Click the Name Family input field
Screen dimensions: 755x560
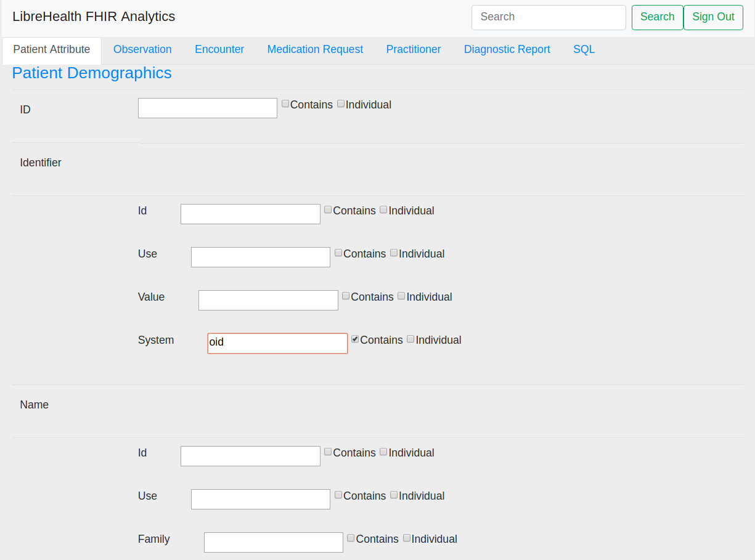274,543
